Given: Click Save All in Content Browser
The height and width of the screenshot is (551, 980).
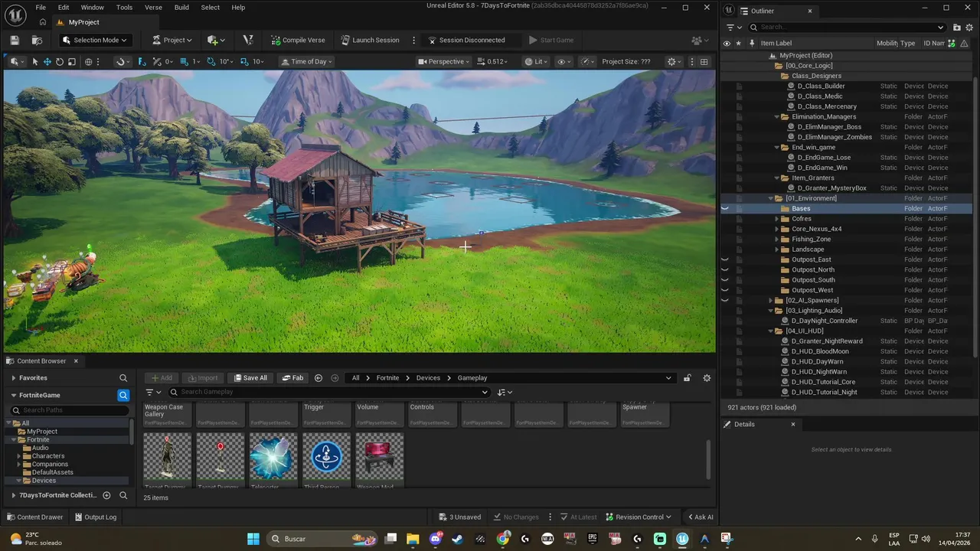Looking at the screenshot, I should point(250,377).
